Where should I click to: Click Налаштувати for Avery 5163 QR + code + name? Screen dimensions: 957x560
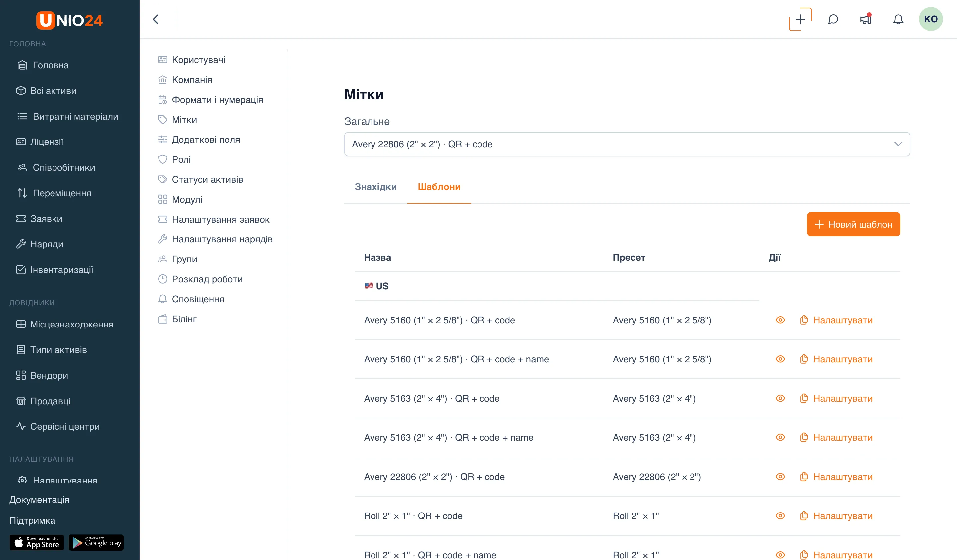click(836, 437)
